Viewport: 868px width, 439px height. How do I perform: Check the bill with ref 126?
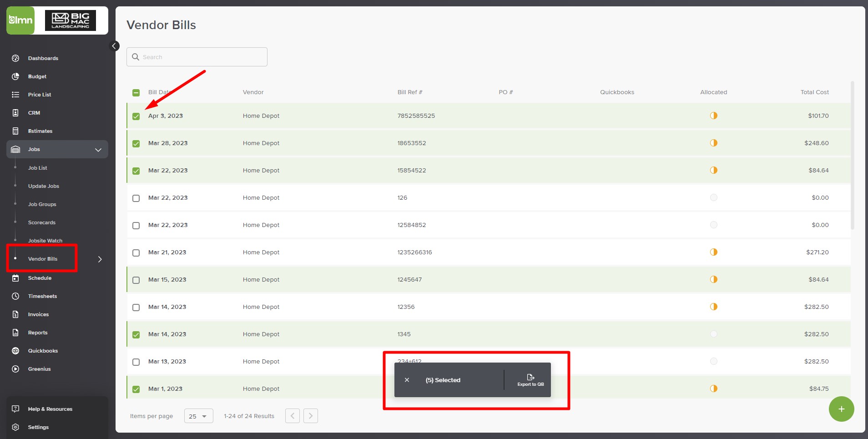point(136,198)
